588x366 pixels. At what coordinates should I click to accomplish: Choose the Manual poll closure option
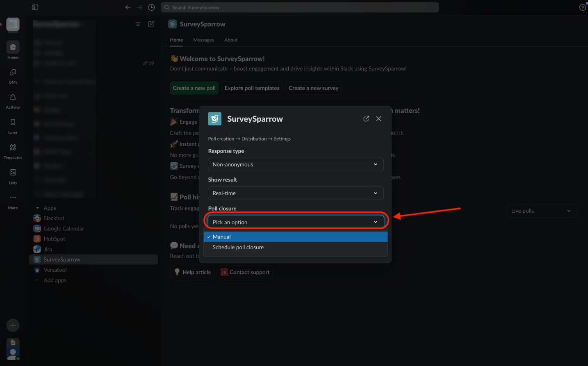coord(222,237)
